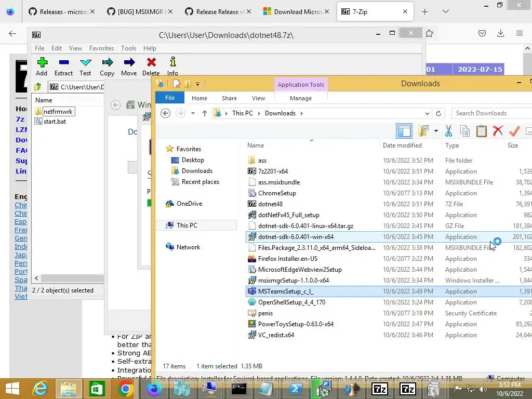This screenshot has width=532, height=399.
Task: Click the folder options icon in Explorer toolbar
Action: pos(423,131)
